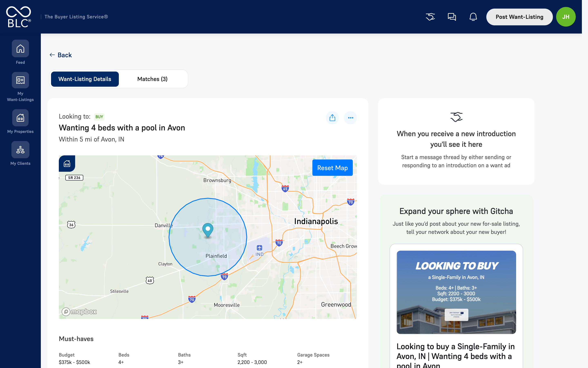
Task: Click the Beds value 4+
Action: pyautogui.click(x=121, y=362)
